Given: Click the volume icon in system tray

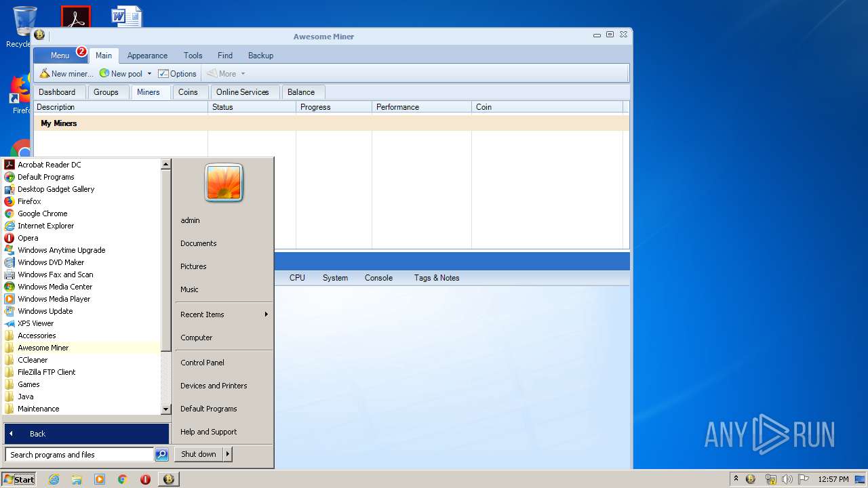Looking at the screenshot, I should click(x=787, y=479).
